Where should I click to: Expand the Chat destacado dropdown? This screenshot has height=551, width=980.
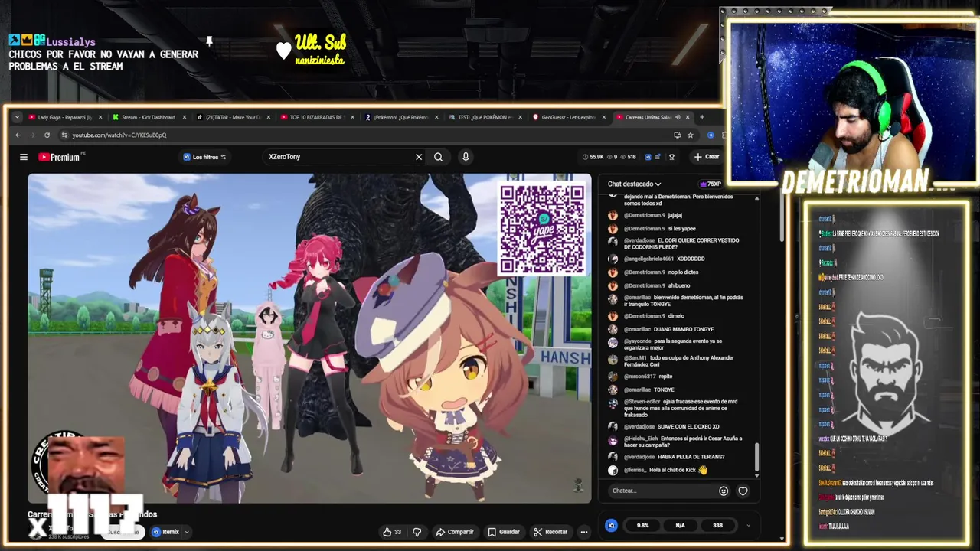point(635,184)
